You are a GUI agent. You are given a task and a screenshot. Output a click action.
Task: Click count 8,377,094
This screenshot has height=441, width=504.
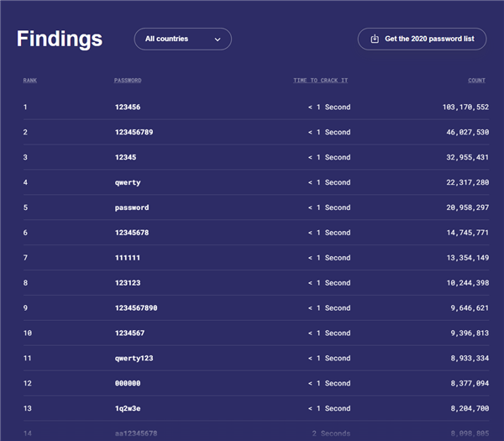click(470, 383)
